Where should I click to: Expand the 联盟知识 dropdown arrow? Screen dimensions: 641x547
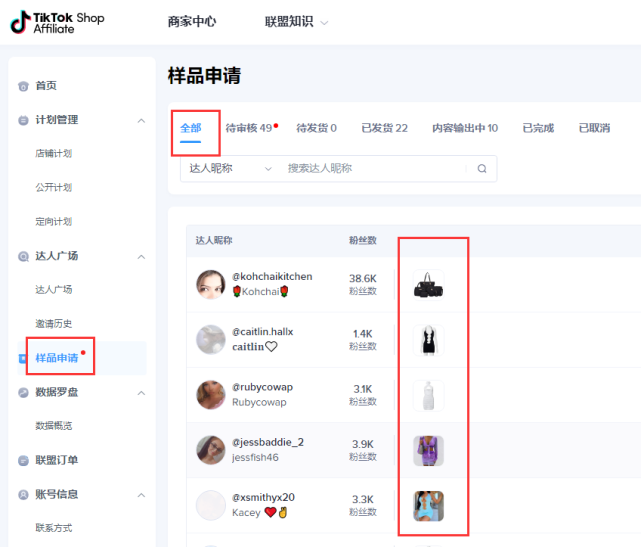click(324, 23)
